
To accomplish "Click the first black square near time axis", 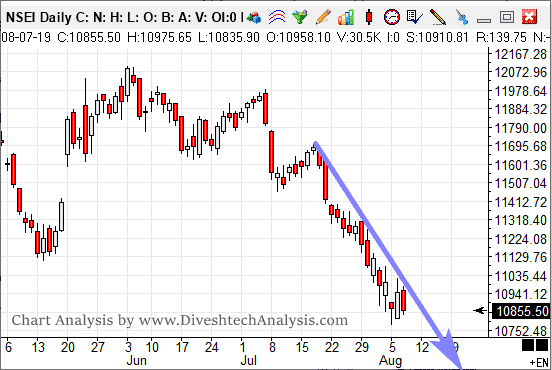I will [528, 345].
